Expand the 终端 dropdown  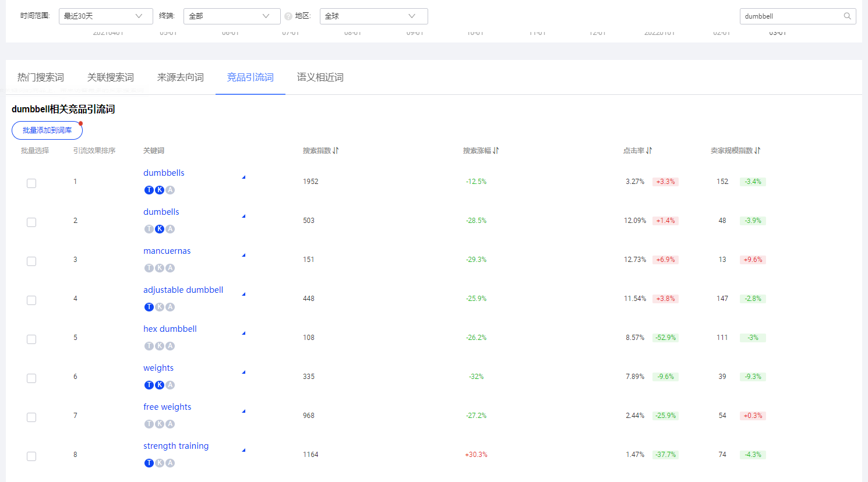point(231,16)
